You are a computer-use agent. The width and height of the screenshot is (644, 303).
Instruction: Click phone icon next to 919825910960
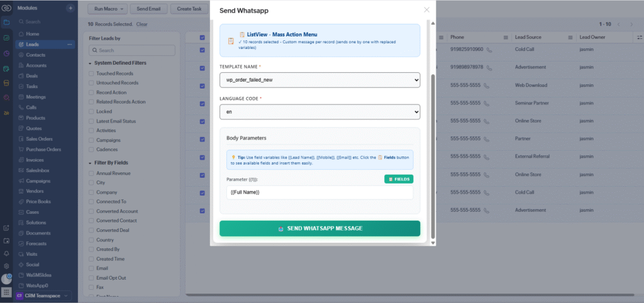click(489, 49)
